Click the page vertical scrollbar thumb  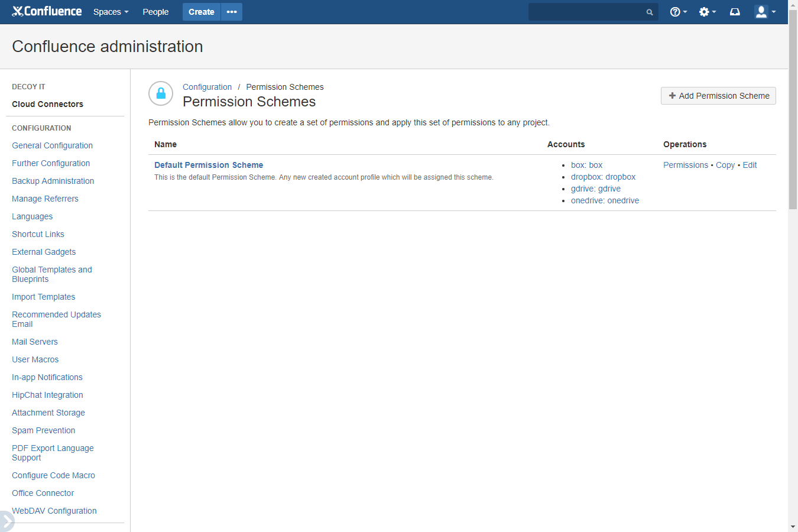tap(793, 110)
